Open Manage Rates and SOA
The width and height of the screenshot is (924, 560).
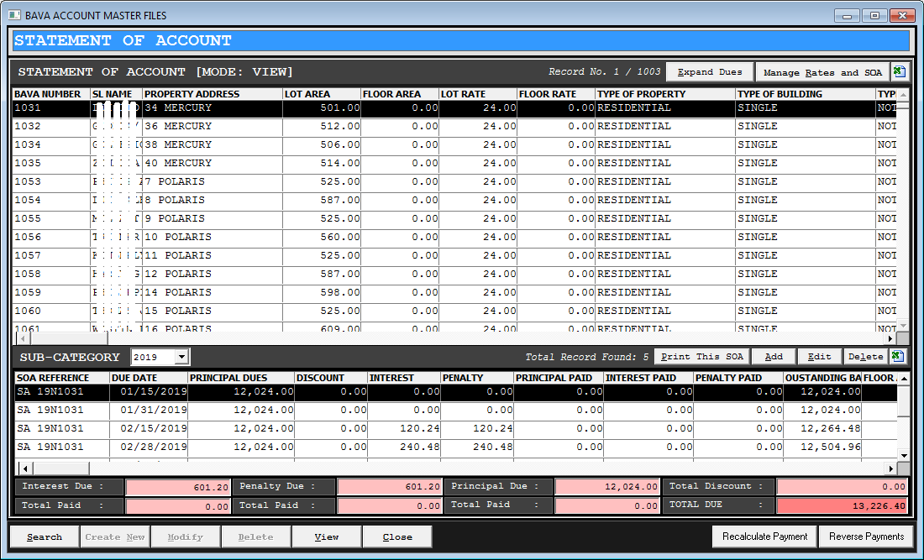(x=822, y=72)
